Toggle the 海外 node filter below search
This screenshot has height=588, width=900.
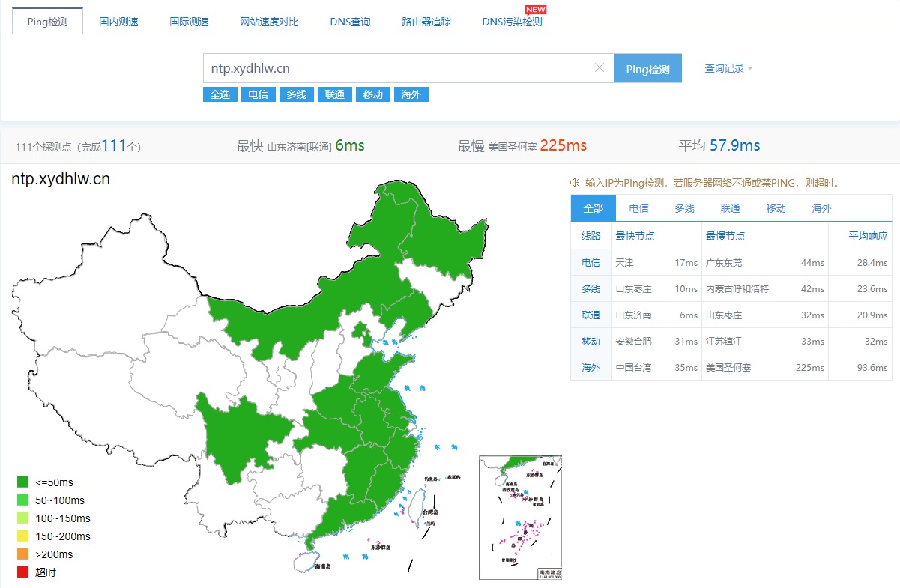(411, 94)
